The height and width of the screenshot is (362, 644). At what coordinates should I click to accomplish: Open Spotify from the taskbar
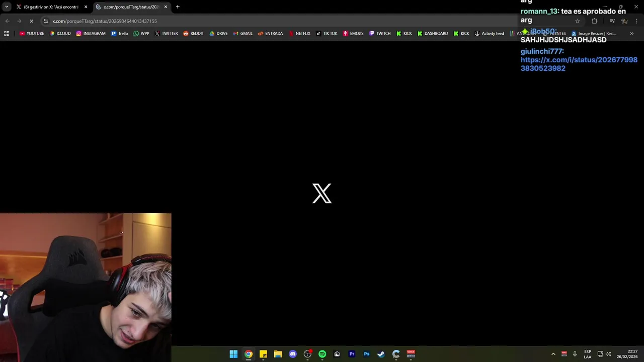coord(322,354)
